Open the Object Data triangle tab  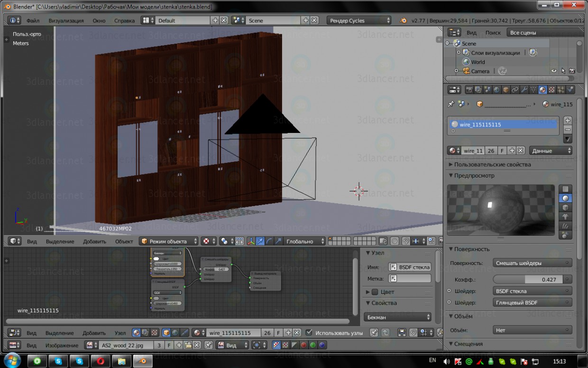pyautogui.click(x=533, y=90)
